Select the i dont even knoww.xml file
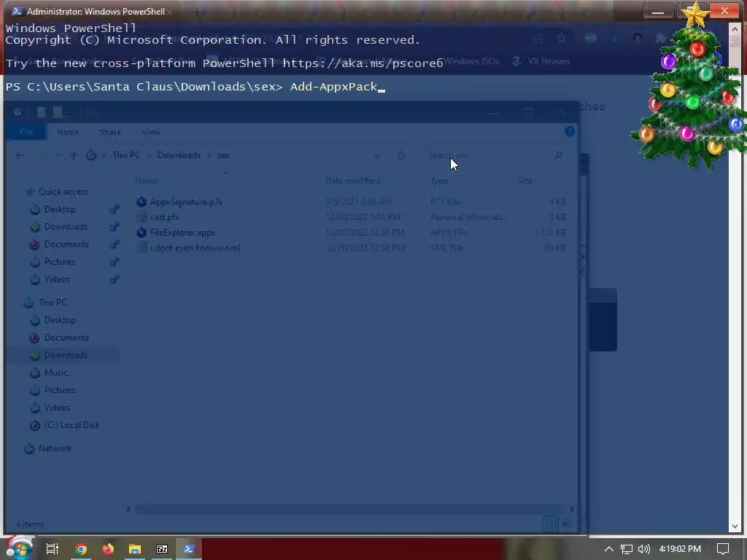This screenshot has width=747, height=560. tap(196, 248)
